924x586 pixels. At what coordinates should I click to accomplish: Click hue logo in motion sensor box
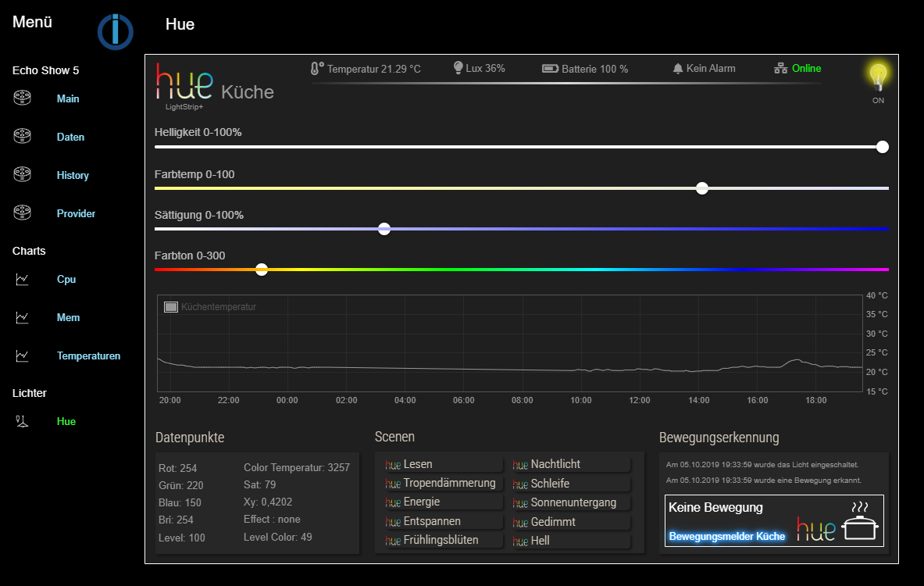pyautogui.click(x=816, y=528)
